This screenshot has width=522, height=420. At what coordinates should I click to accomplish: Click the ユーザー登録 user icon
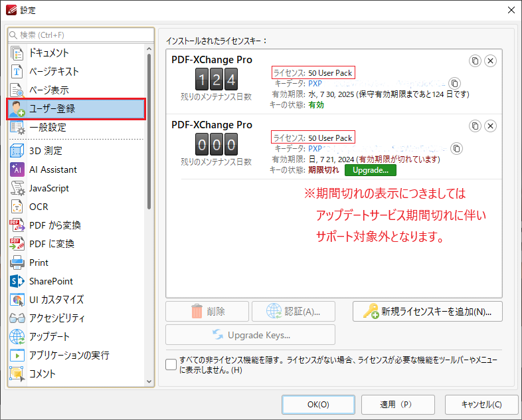(x=17, y=109)
